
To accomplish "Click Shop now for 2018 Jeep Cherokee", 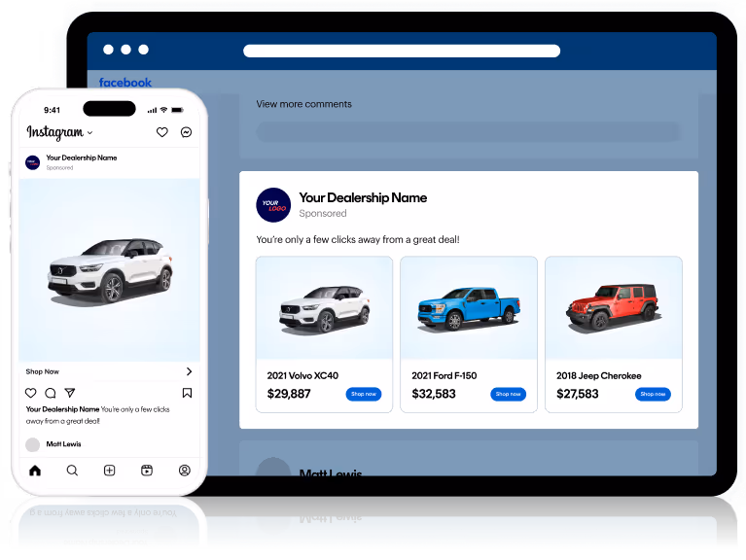I will pyautogui.click(x=653, y=394).
